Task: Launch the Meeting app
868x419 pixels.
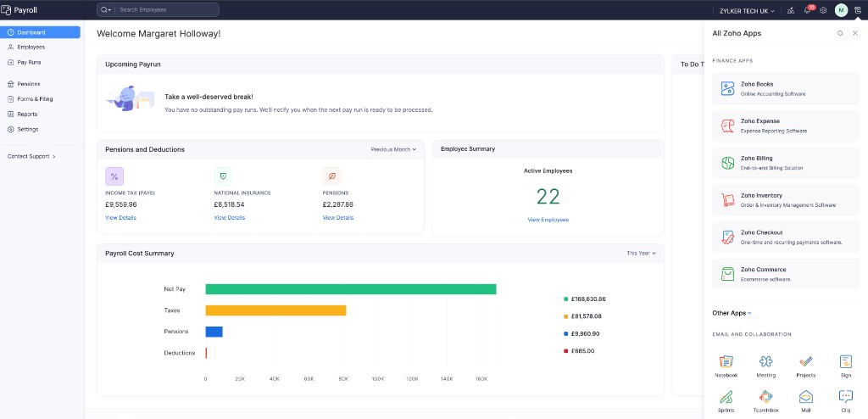Action: [x=766, y=366]
